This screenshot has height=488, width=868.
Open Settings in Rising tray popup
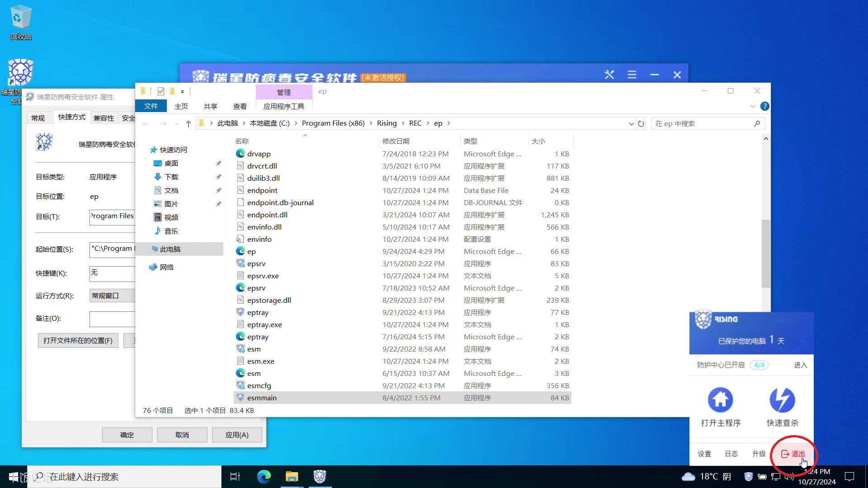(x=704, y=454)
